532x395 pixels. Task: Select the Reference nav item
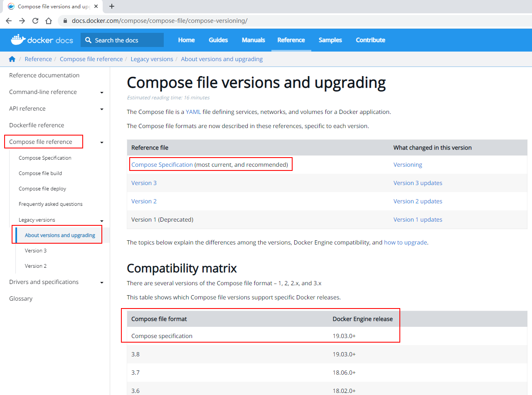coord(291,40)
